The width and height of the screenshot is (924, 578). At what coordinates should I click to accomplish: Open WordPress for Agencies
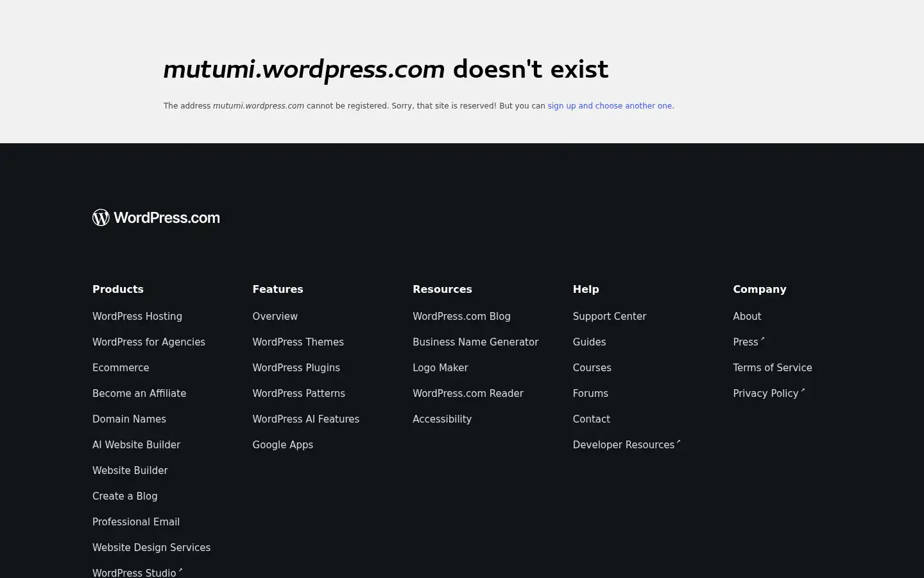point(149,342)
